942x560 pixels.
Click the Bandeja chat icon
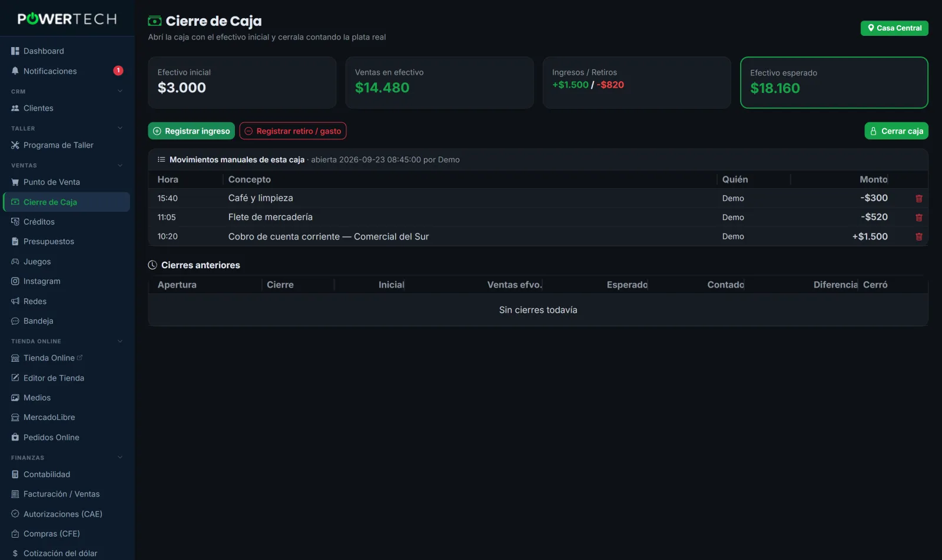pyautogui.click(x=15, y=321)
